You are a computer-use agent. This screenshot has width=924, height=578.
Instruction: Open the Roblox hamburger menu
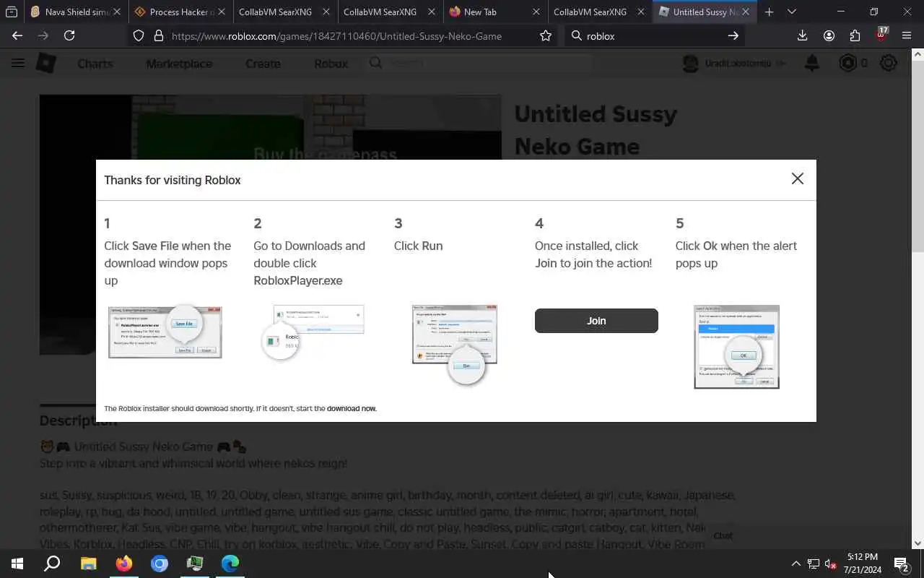tap(18, 63)
